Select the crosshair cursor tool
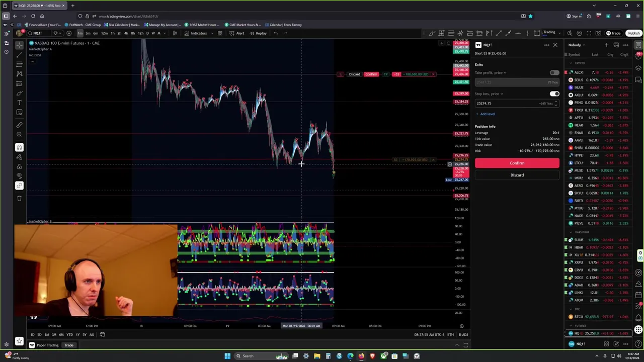 point(19,44)
